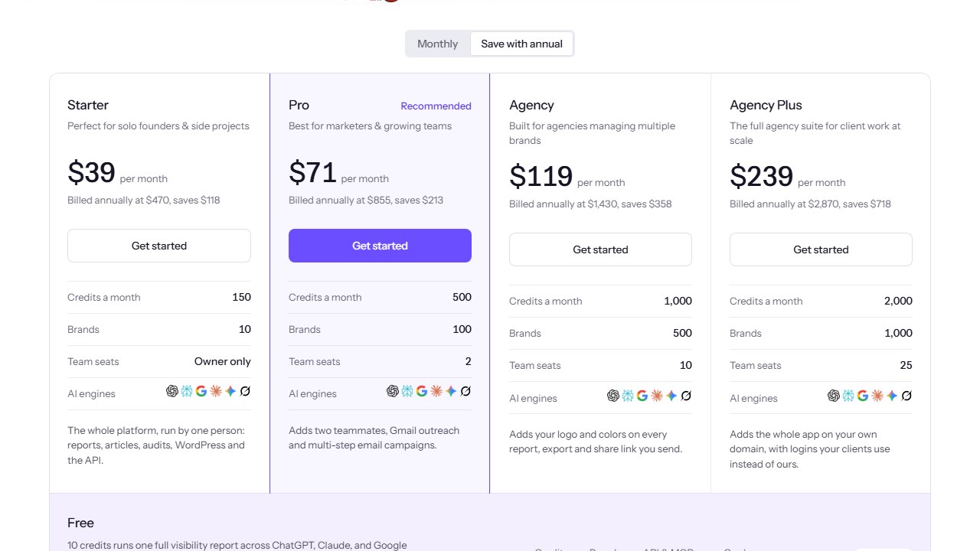Select the Save with annual option
The image size is (980, 551).
pos(521,44)
